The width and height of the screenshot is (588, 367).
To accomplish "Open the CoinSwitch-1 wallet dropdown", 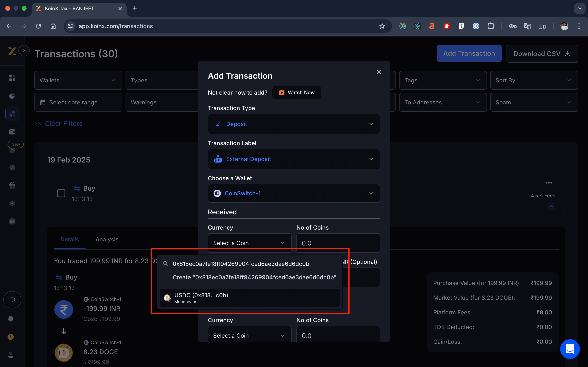I will [294, 193].
